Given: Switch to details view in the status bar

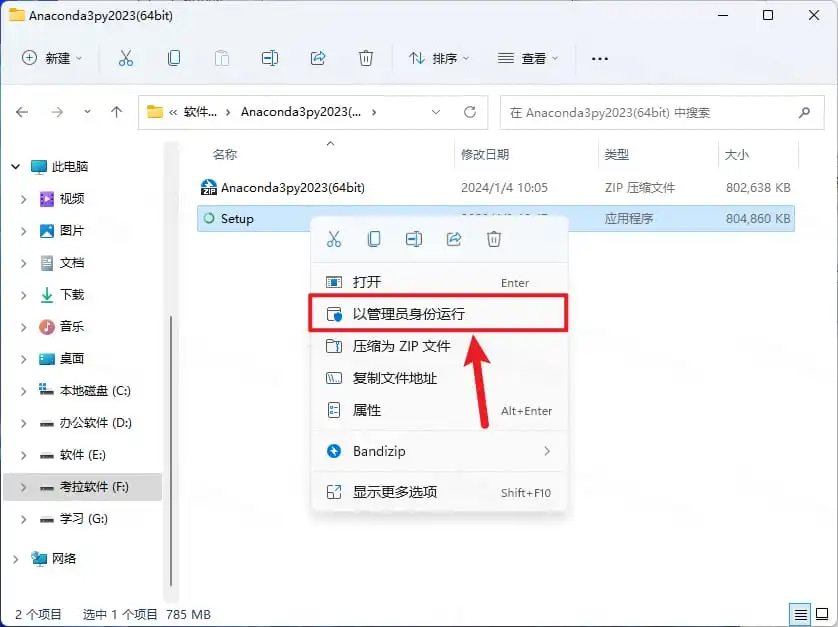Looking at the screenshot, I should (x=800, y=615).
